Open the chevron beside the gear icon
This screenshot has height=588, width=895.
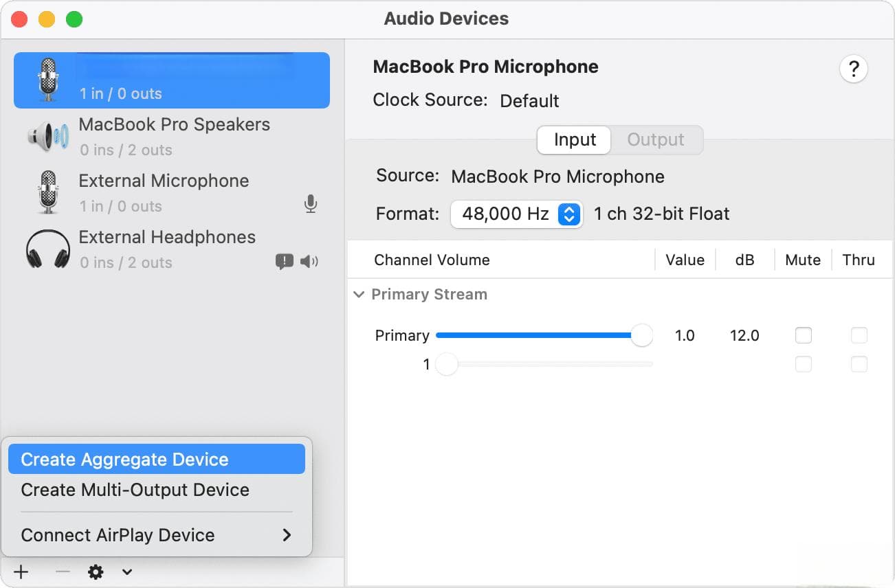click(127, 572)
